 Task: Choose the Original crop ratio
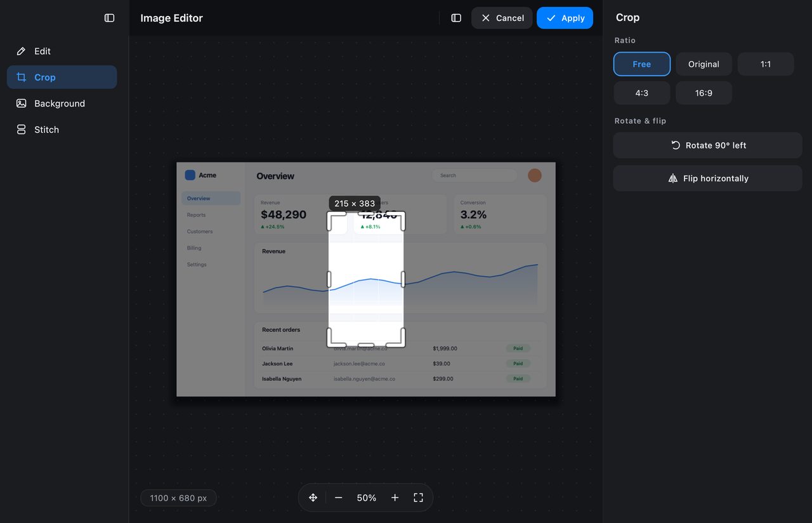[x=704, y=64]
